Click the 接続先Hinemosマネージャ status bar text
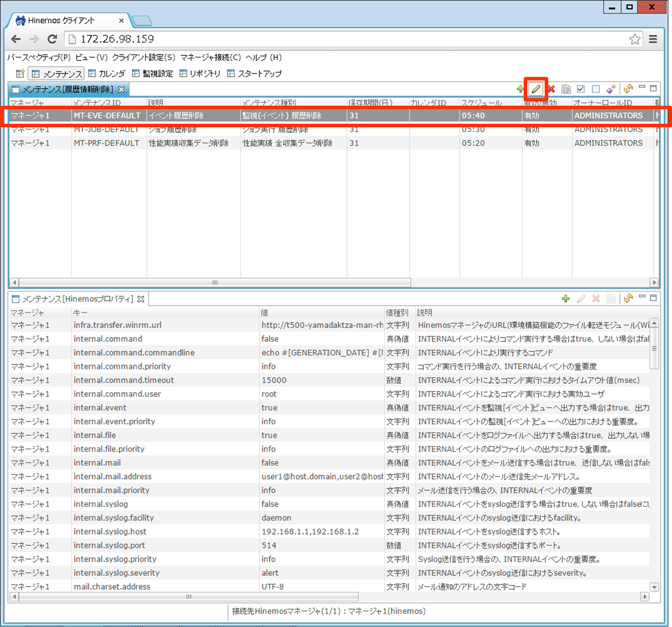The height and width of the screenshot is (627, 672). [328, 611]
